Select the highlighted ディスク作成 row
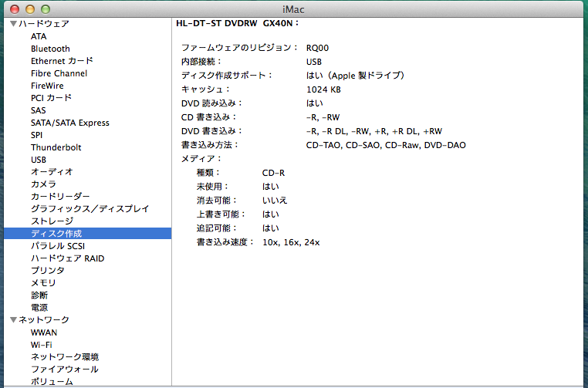Viewport: 588px width, 388px height. pos(88,234)
